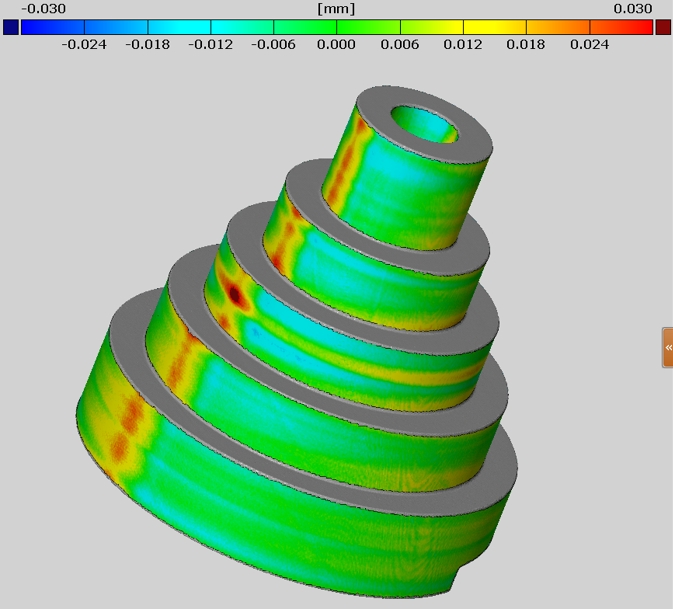Click the dark red above-maximum color swatch

pos(663,27)
